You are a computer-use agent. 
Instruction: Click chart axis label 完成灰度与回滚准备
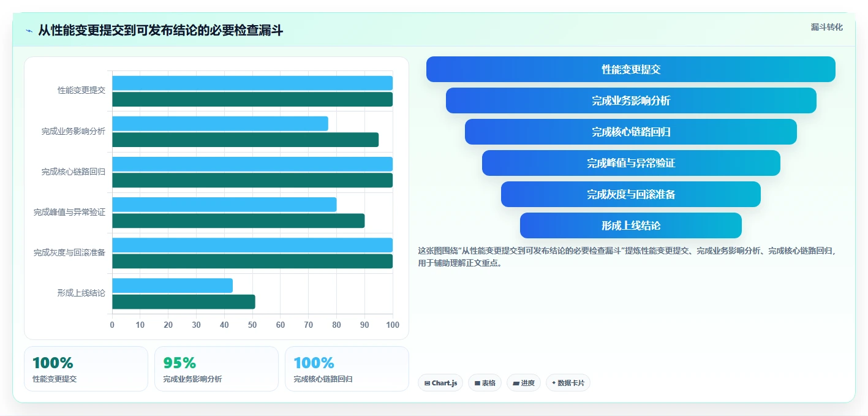click(x=69, y=252)
